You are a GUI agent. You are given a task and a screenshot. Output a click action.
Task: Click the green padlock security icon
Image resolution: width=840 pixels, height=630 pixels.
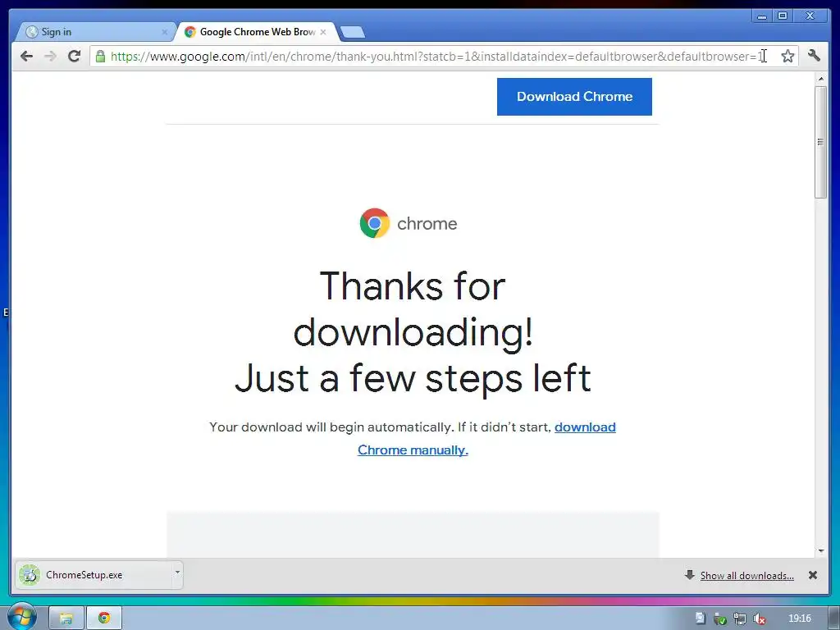coord(100,56)
